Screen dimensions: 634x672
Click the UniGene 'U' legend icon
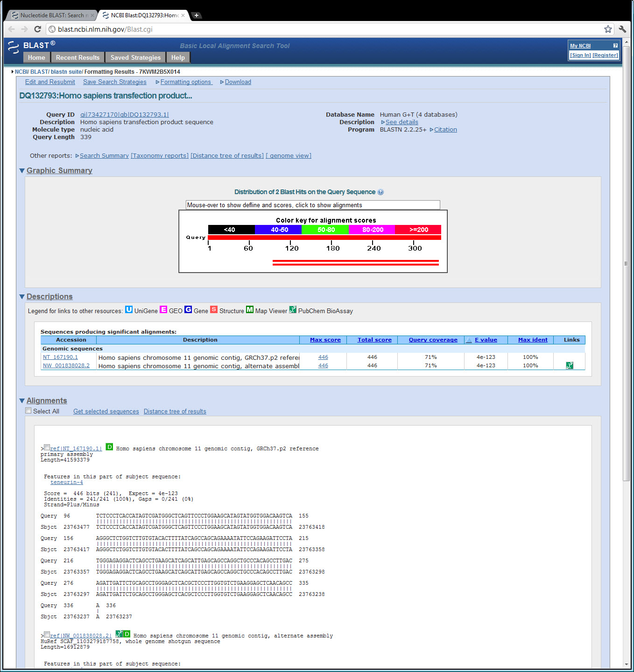pos(129,310)
